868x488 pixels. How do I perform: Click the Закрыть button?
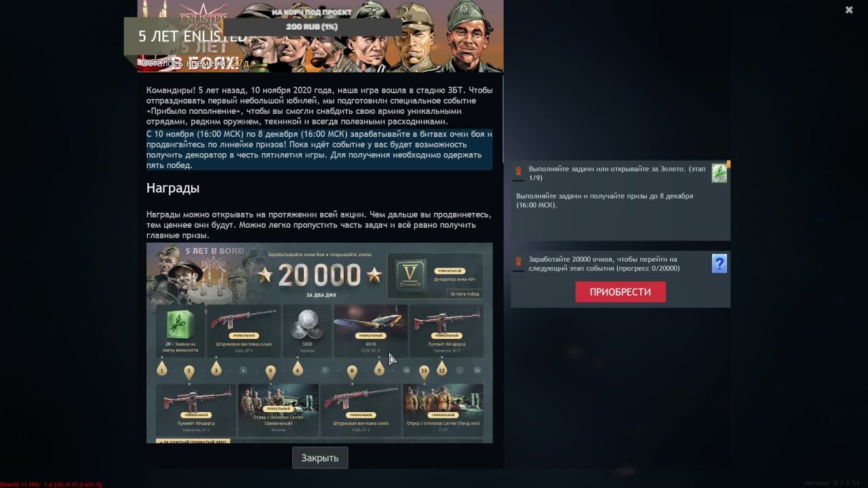click(320, 457)
